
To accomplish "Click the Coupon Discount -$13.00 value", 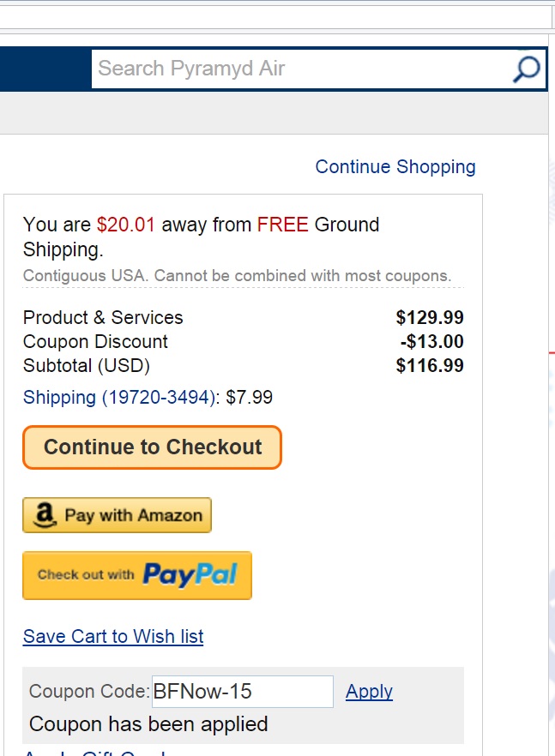I will tap(431, 341).
